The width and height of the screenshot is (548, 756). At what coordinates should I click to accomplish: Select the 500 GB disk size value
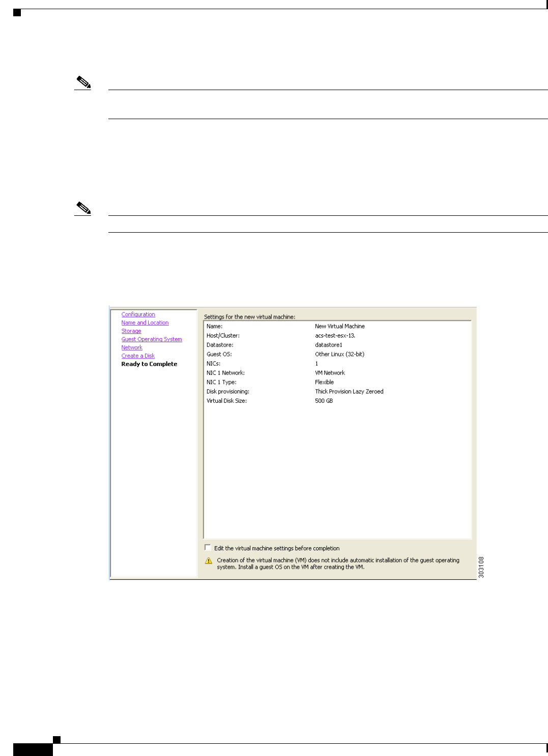coord(324,401)
